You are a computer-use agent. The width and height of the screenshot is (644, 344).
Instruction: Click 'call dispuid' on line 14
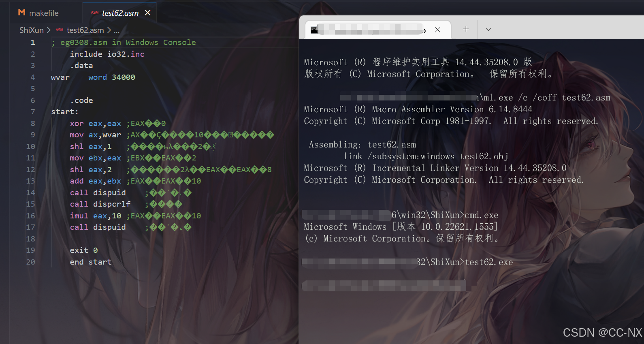98,193
